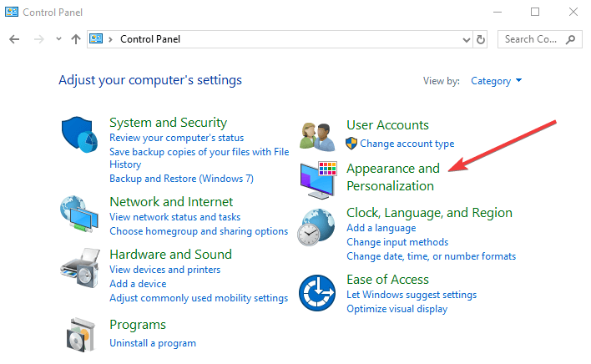Viewport: 591px width, 364px height.
Task: Click the System and Security shield icon
Action: (x=79, y=134)
